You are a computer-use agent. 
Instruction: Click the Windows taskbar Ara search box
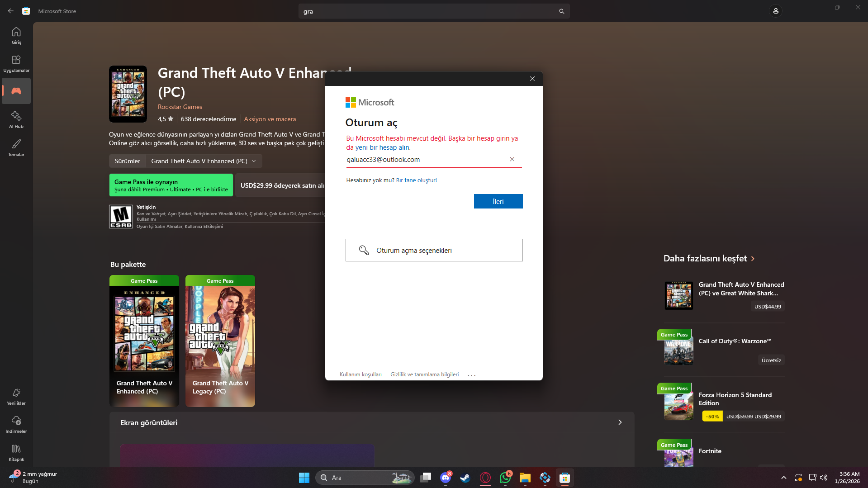click(x=365, y=478)
